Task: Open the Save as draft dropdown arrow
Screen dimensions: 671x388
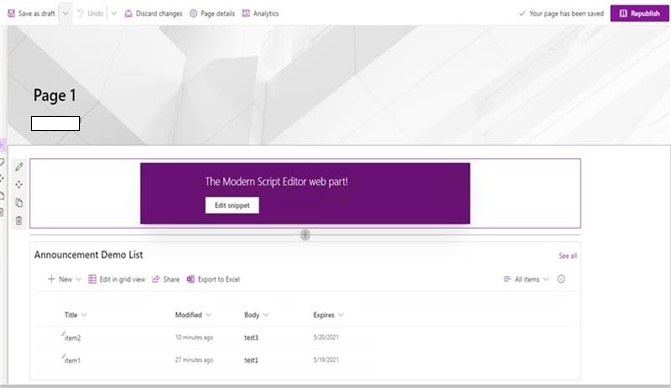Action: (x=65, y=14)
